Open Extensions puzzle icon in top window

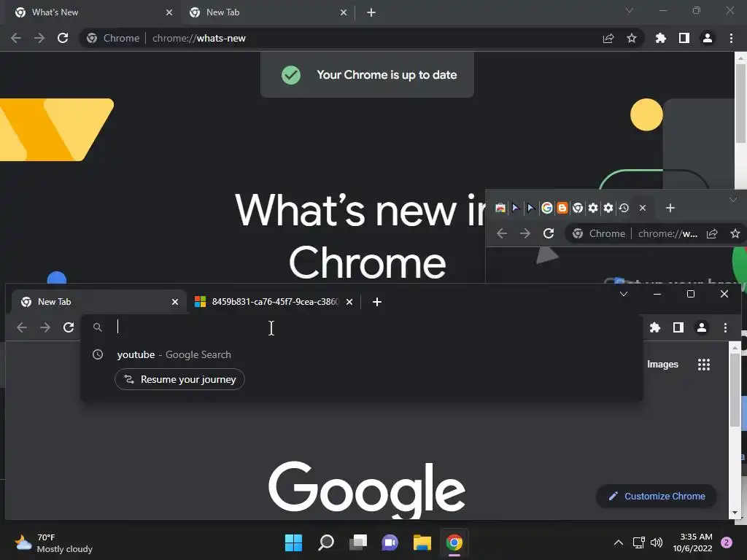[660, 38]
